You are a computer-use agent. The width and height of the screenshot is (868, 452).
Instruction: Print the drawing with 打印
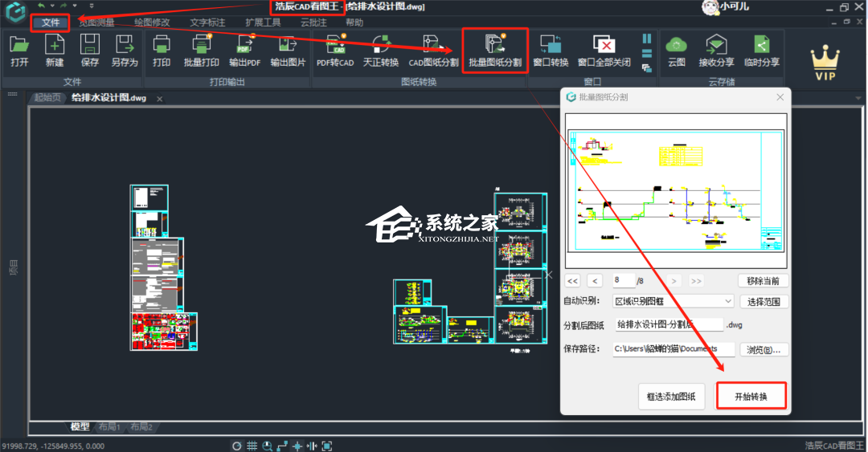(x=162, y=51)
